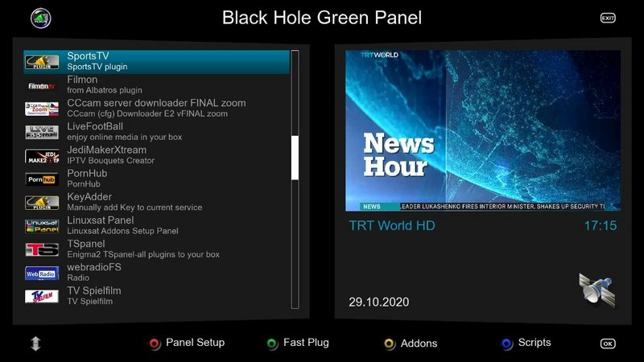Screen dimensions: 644x362
Task: Click the JediMakerXtream logo icon
Action: (42, 156)
